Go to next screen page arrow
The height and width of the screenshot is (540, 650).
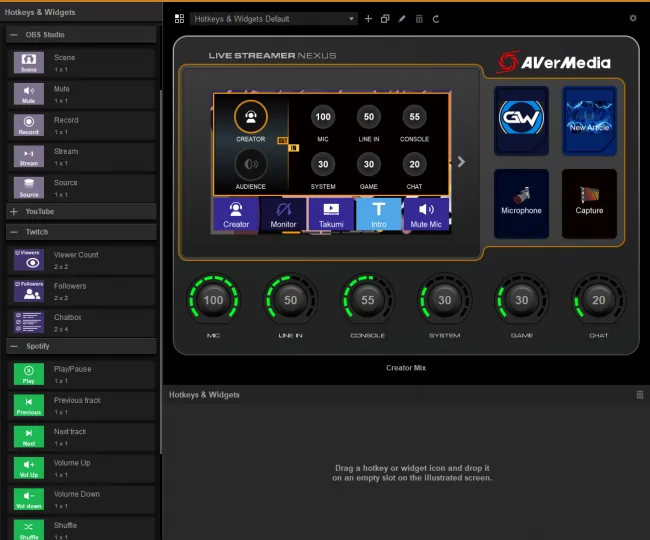pyautogui.click(x=461, y=162)
